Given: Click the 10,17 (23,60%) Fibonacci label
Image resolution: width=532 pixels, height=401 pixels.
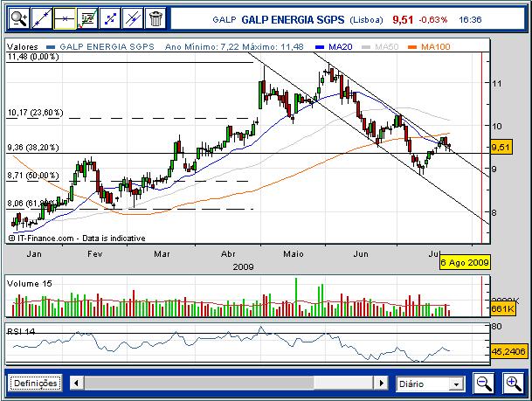Looking at the screenshot, I should 35,113.
